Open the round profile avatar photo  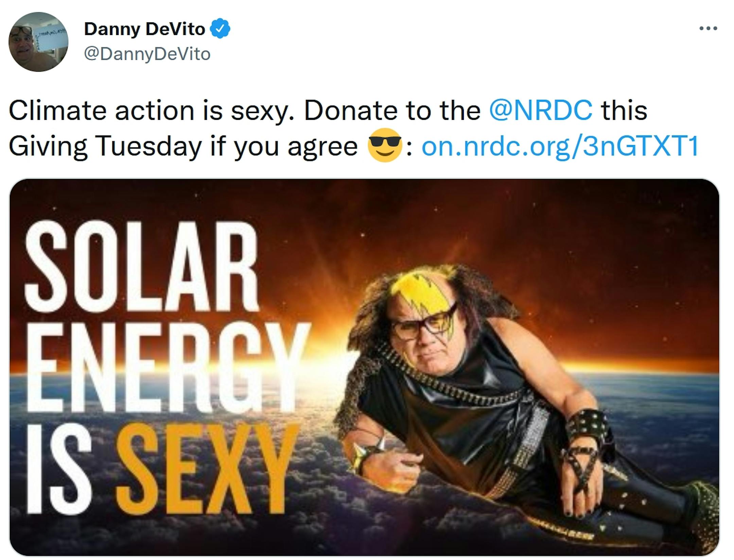coord(38,42)
